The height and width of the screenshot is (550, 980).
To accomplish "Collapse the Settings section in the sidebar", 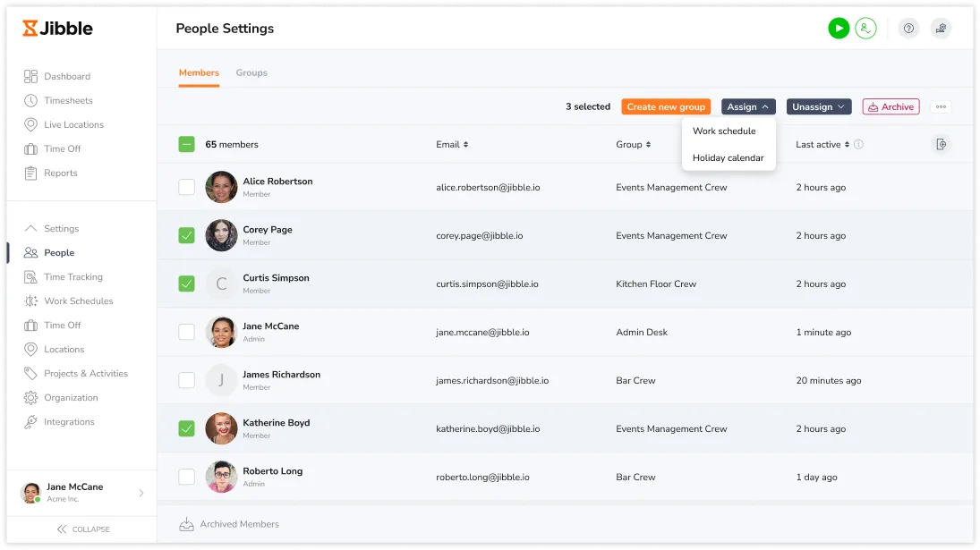I will pos(31,229).
